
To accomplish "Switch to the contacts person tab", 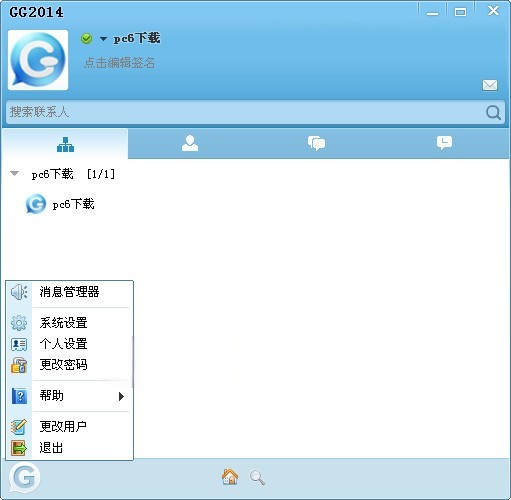I will (190, 143).
